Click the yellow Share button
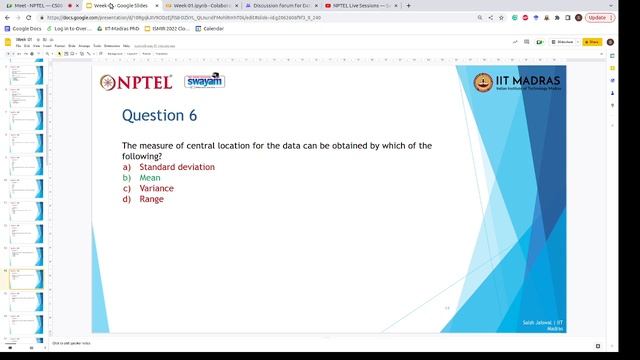 (x=592, y=42)
